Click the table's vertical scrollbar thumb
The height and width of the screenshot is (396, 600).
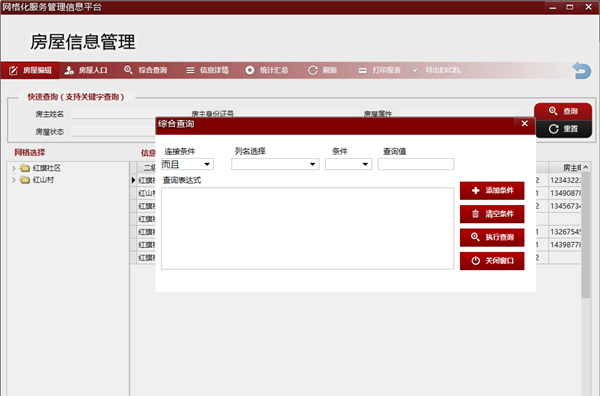click(x=585, y=235)
